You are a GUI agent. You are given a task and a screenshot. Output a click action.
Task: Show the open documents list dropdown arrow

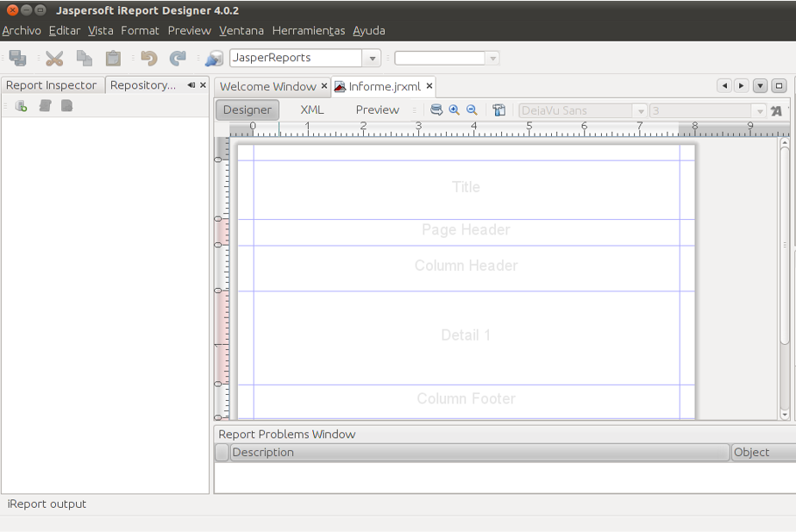point(760,85)
